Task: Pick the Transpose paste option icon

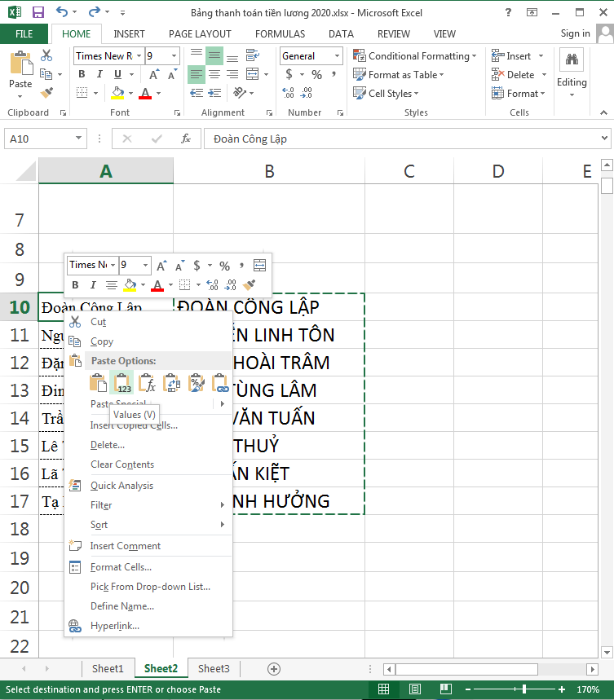Action: 171,383
